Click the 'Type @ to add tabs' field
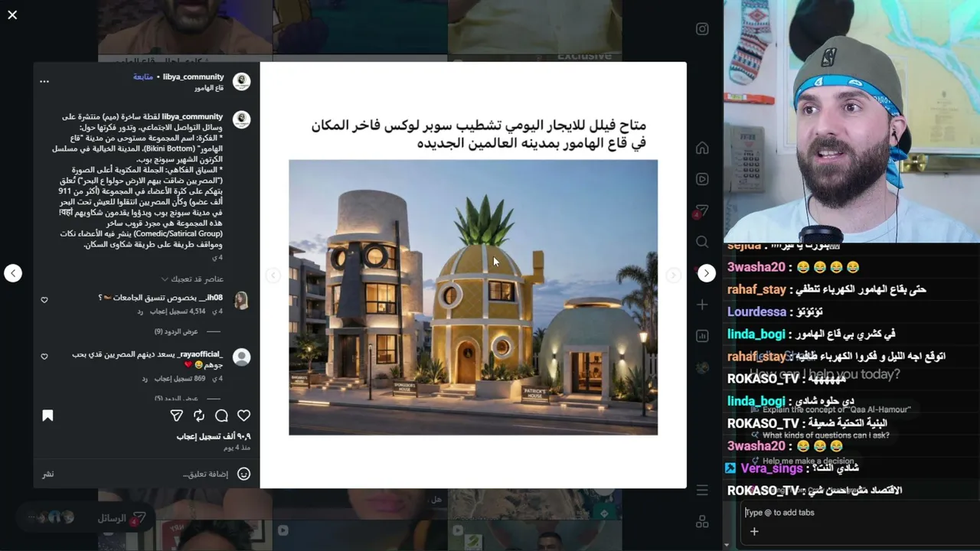This screenshot has width=980, height=551. click(857, 513)
